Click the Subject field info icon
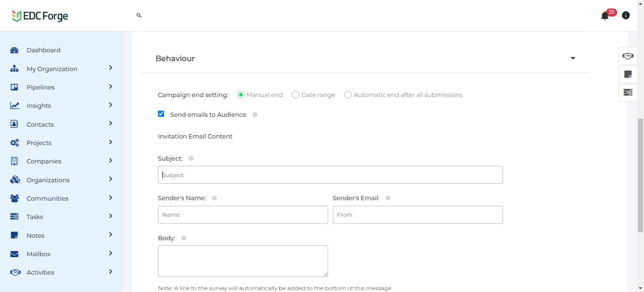Image resolution: width=644 pixels, height=292 pixels. (191, 159)
